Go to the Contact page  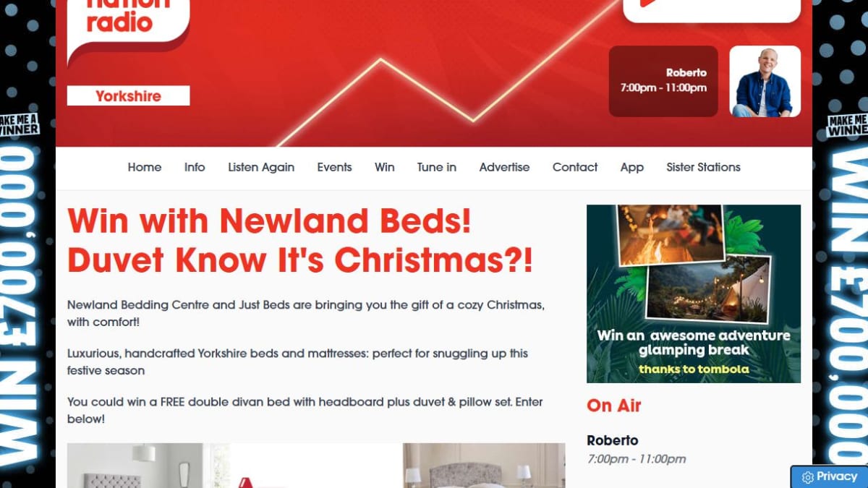575,167
